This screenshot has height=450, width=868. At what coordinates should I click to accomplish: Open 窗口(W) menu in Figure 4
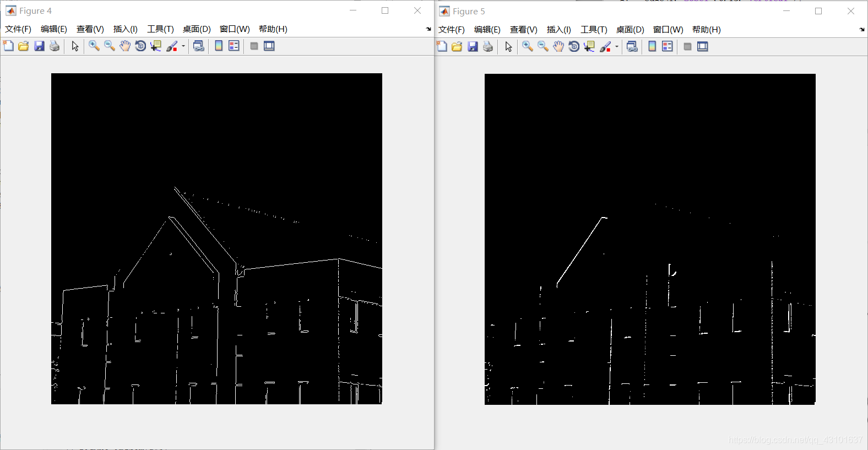[235, 29]
